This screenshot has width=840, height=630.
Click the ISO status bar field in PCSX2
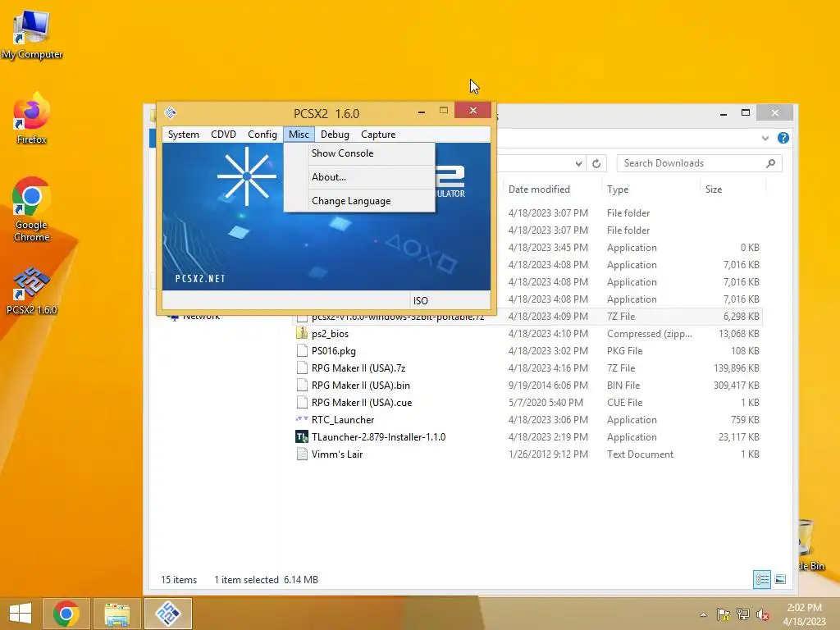click(450, 300)
